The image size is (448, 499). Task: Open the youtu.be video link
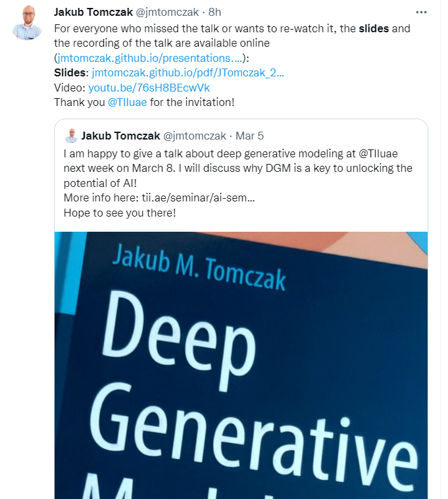149,88
